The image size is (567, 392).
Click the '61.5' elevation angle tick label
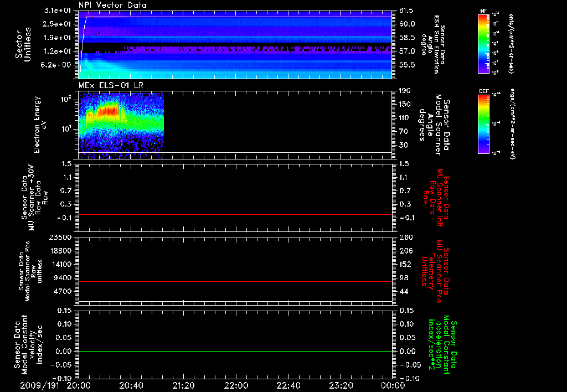[407, 11]
